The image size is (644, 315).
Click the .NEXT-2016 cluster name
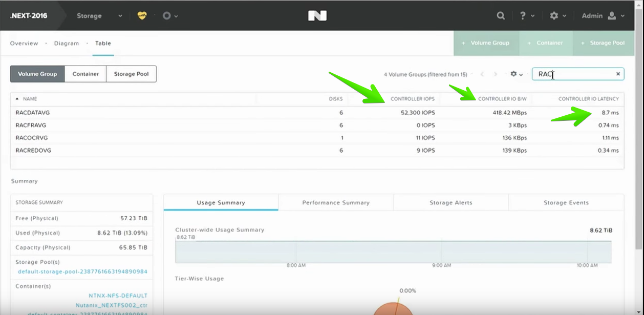click(29, 15)
